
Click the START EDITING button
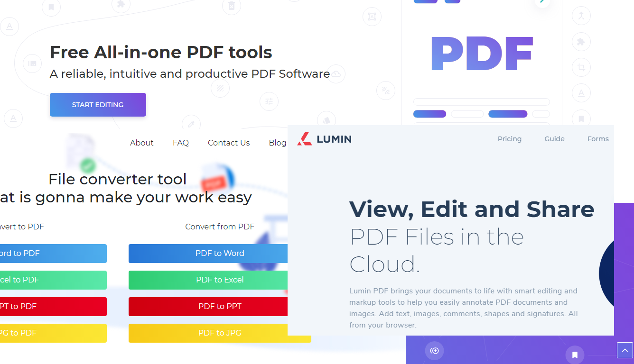coord(98,105)
